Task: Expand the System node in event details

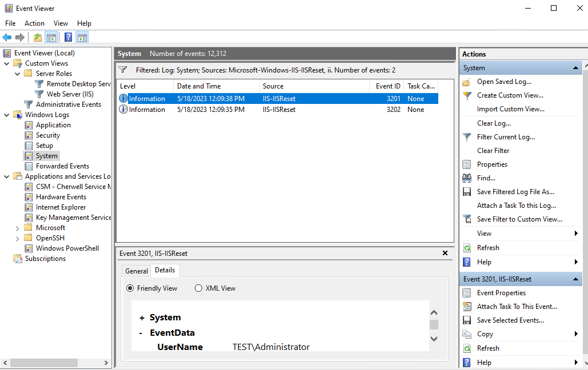Action: [142, 317]
